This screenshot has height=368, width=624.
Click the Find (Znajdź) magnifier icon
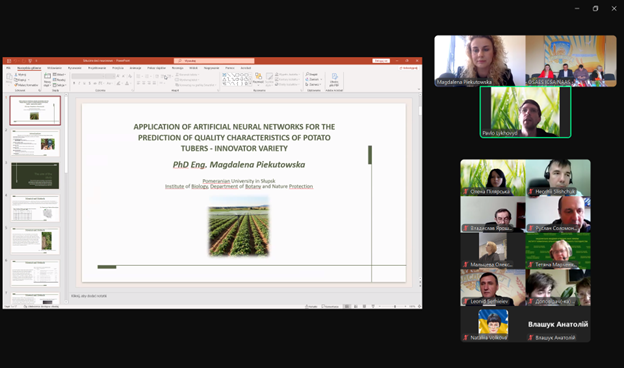pos(307,74)
